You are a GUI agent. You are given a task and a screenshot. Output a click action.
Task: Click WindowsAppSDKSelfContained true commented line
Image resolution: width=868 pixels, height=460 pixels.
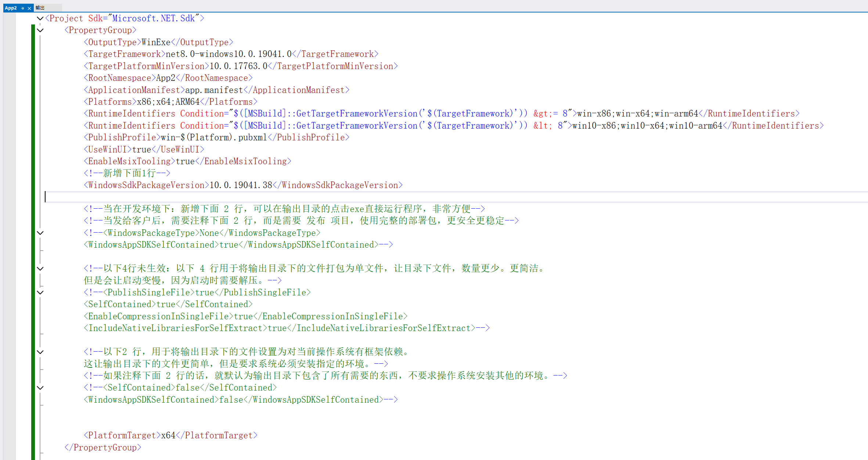[x=238, y=245]
